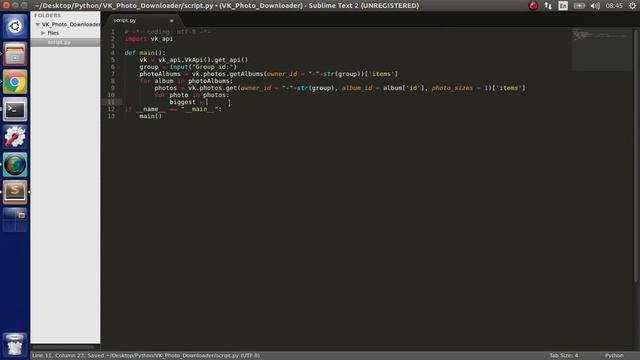Switch to the script.py tab
This screenshot has width=640, height=360.
coord(125,20)
